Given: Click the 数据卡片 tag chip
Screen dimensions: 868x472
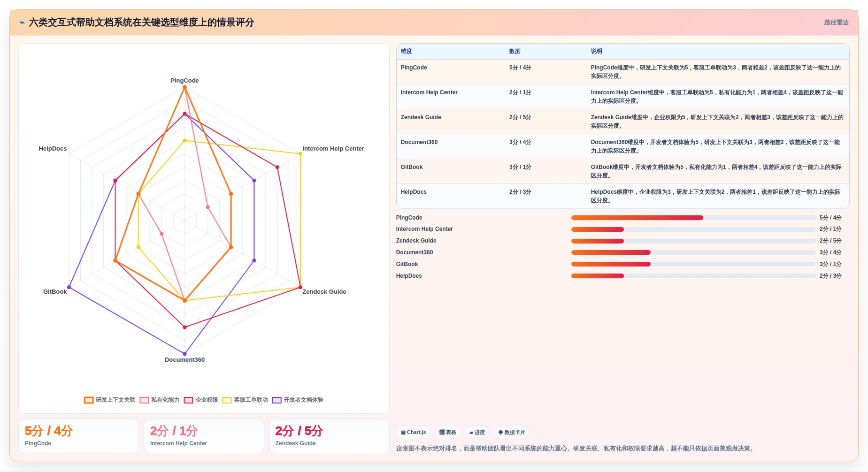Looking at the screenshot, I should [x=512, y=433].
